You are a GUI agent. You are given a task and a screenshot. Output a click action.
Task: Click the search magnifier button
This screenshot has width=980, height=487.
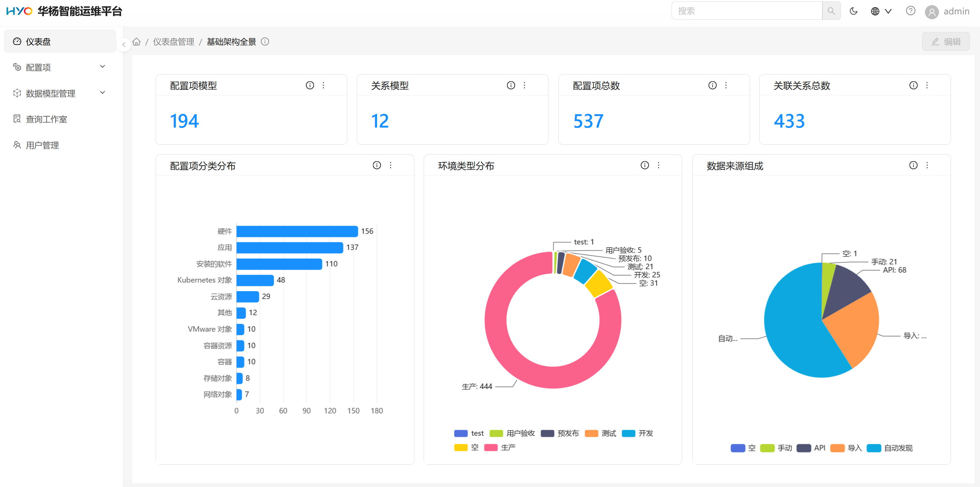coord(831,11)
